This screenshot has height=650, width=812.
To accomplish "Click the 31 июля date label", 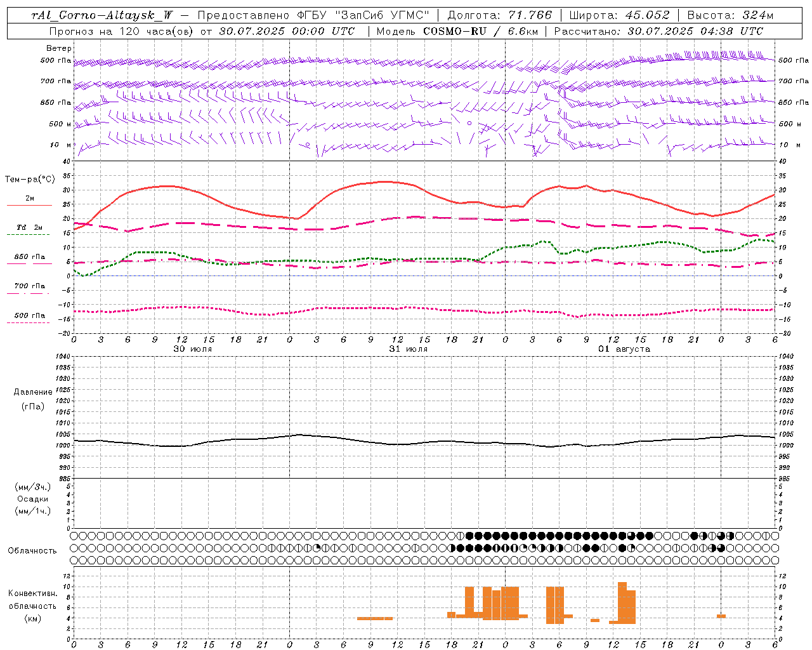I will [409, 349].
